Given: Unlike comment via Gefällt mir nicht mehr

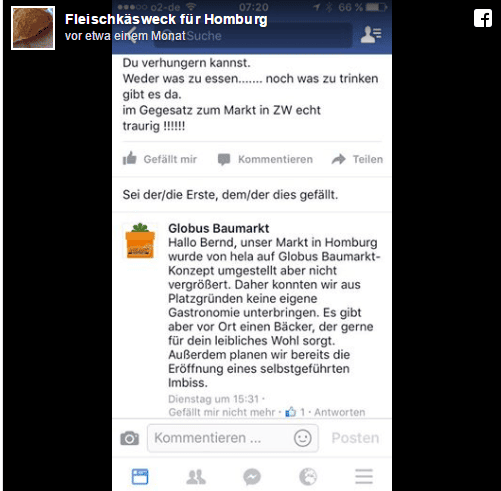Looking at the screenshot, I should [222, 412].
